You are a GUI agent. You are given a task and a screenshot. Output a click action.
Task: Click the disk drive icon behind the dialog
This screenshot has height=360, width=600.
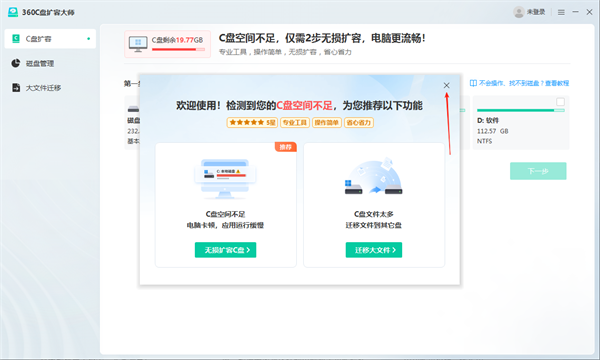133,109
